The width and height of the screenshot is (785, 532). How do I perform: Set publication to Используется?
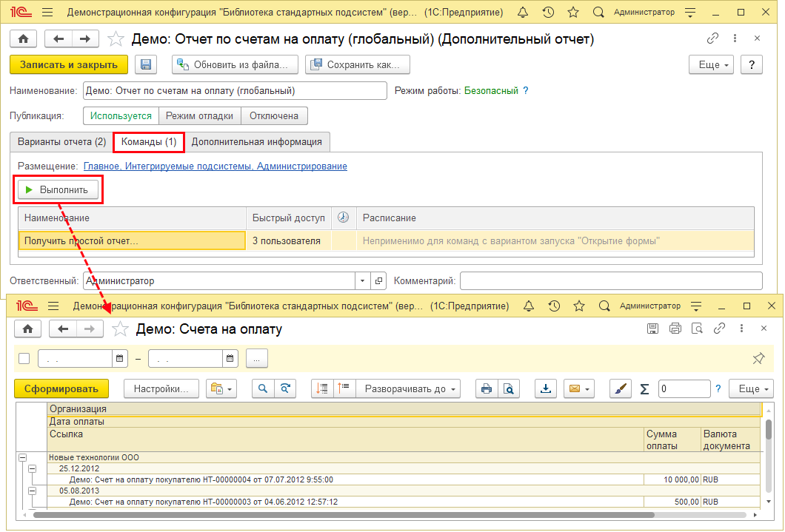point(121,116)
